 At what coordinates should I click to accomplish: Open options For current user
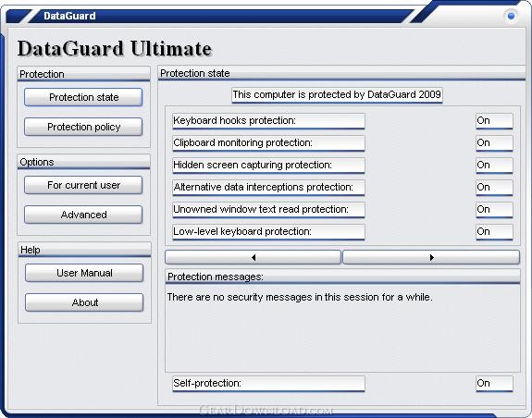83,185
